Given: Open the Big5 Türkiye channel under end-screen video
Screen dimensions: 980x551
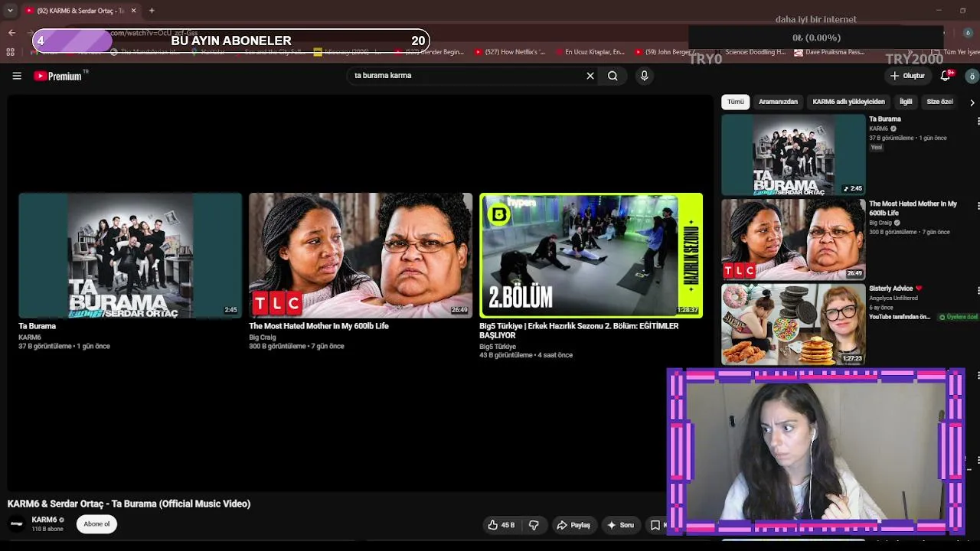Looking at the screenshot, I should (498, 347).
